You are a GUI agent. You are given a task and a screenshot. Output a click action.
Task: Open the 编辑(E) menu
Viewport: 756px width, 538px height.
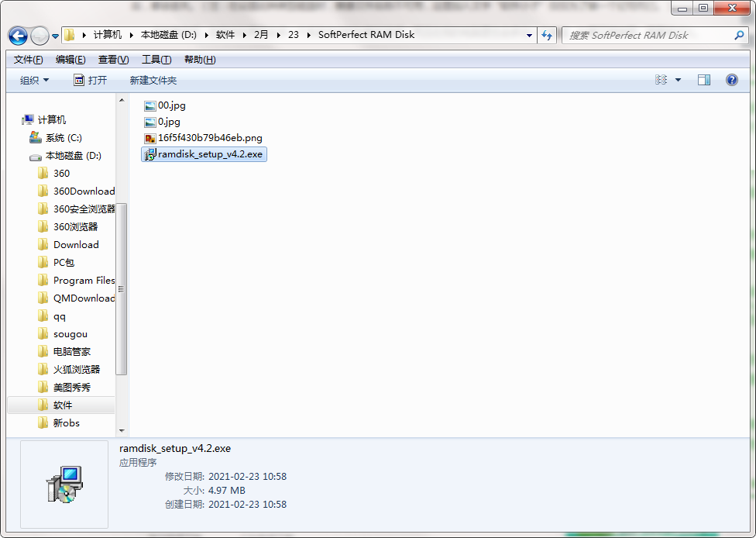(x=70, y=60)
